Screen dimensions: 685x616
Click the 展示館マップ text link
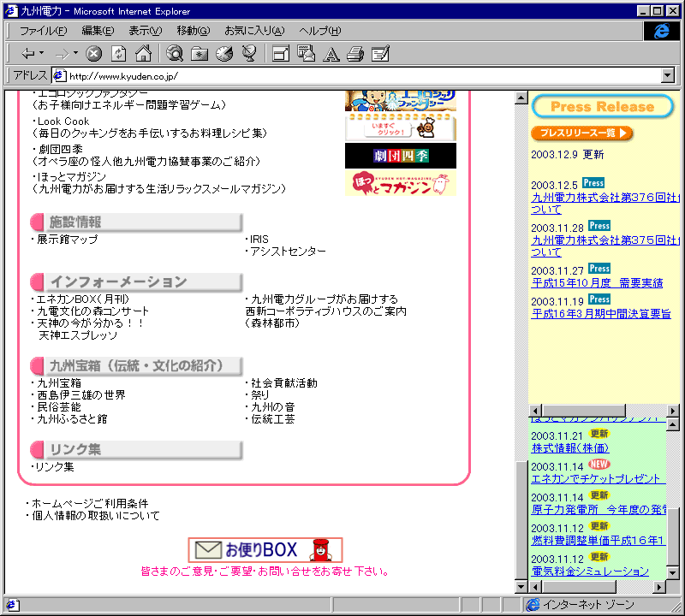[x=68, y=240]
